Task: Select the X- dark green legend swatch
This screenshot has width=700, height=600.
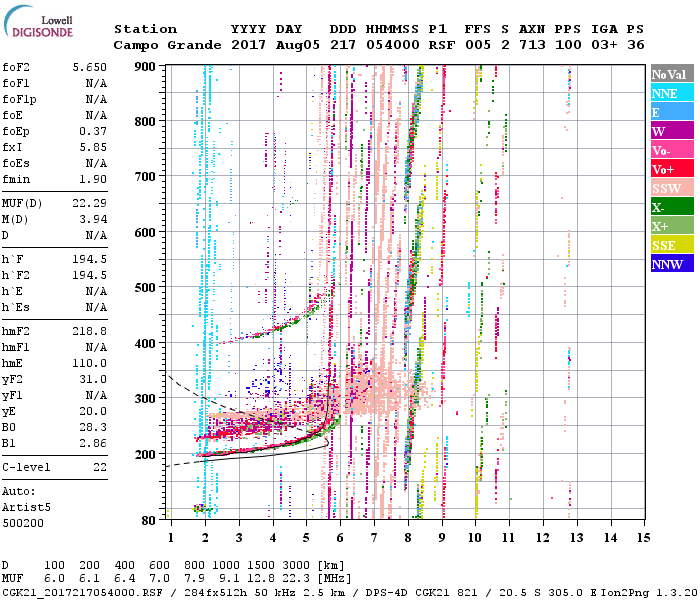Action: 671,208
